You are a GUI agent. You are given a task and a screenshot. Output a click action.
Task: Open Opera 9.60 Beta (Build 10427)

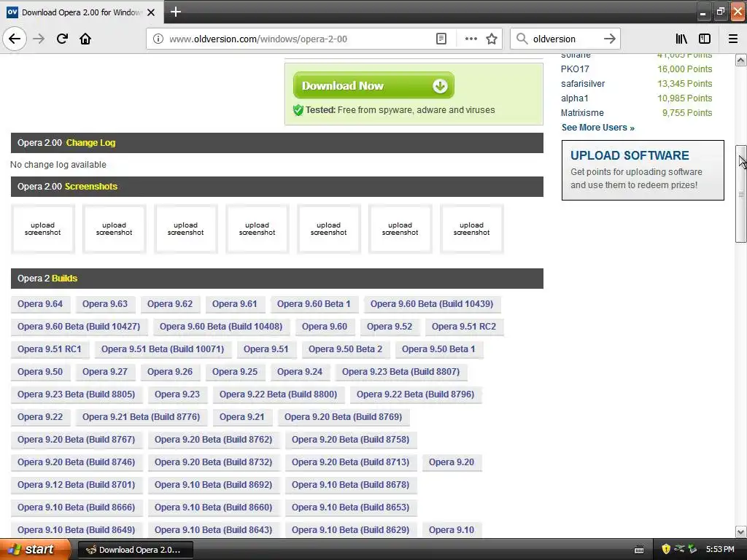[79, 327]
